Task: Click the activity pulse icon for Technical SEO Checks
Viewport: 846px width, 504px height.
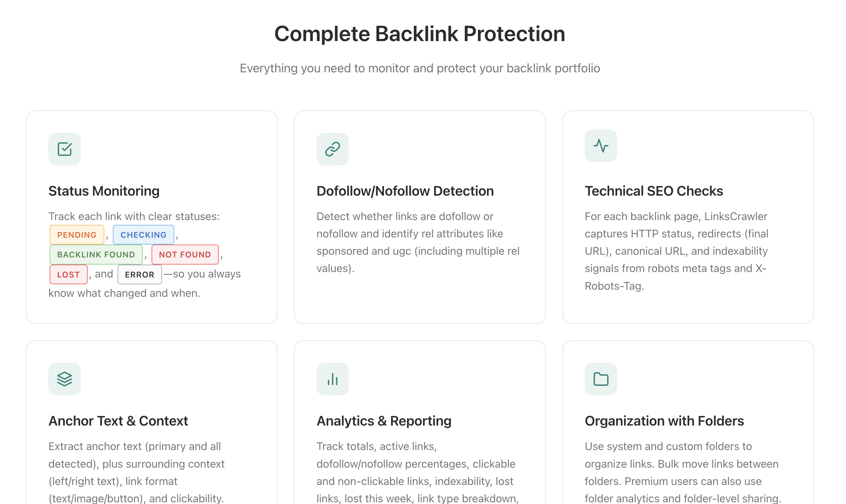Action: tap(601, 146)
